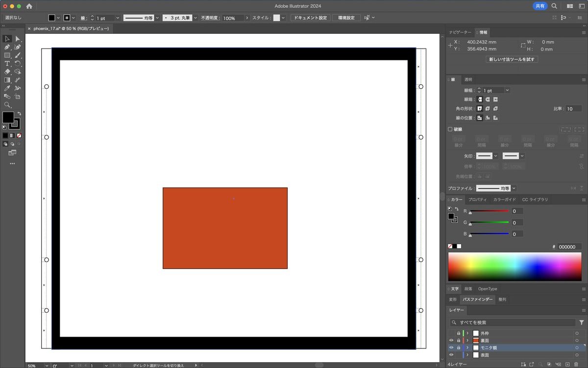
Task: Enable the 破線 dashed line checkbox
Action: [450, 130]
